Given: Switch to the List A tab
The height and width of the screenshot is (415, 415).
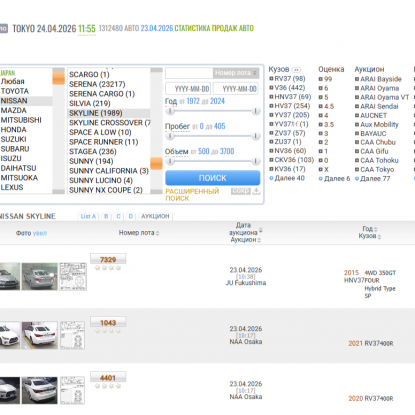Looking at the screenshot, I should (88, 216).
